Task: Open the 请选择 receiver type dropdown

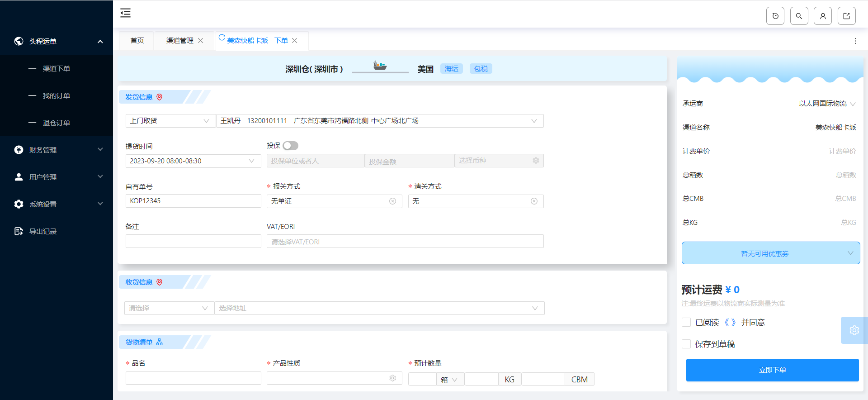Action: pos(169,308)
